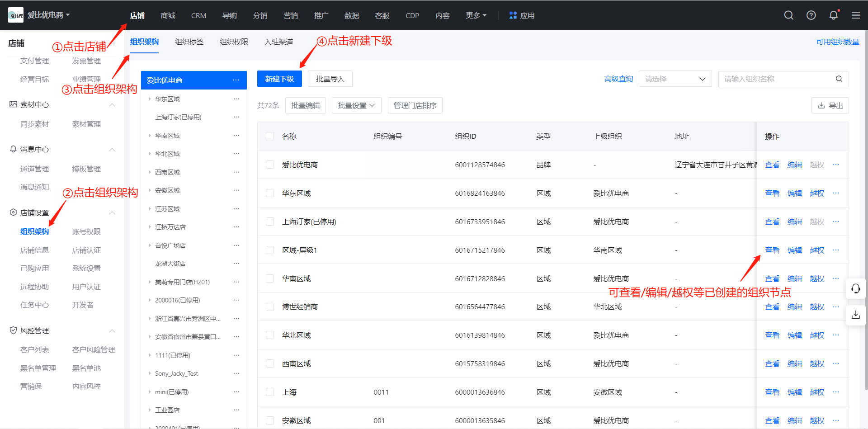Switch to the 组织权限 tab
The height and width of the screenshot is (429, 868).
[x=234, y=42]
